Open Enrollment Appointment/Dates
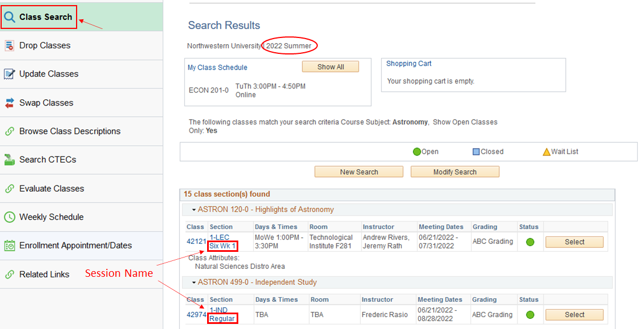 81,246
